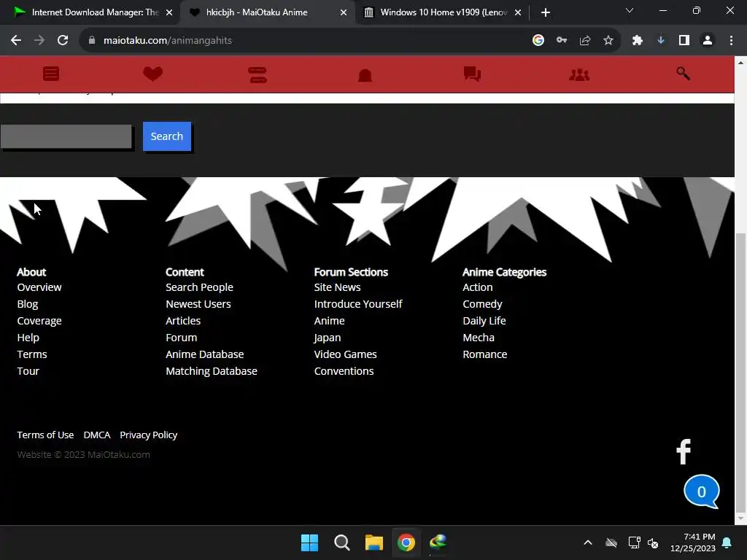This screenshot has height=560, width=747.
Task: Open tab search dropdown chevron
Action: click(x=630, y=10)
